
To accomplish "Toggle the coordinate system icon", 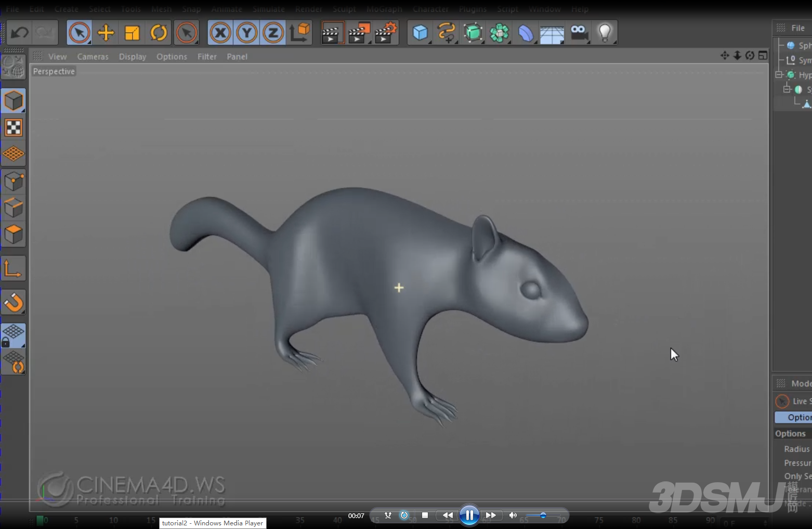I will coord(300,33).
